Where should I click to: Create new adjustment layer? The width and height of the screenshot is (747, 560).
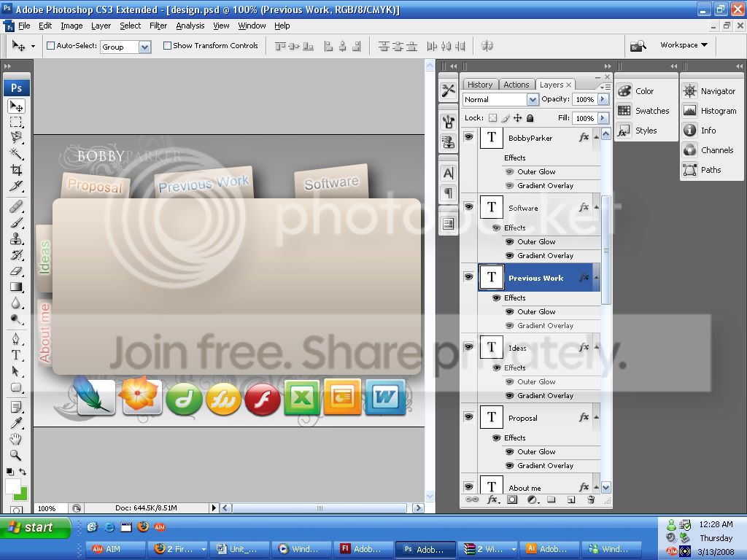pyautogui.click(x=532, y=499)
